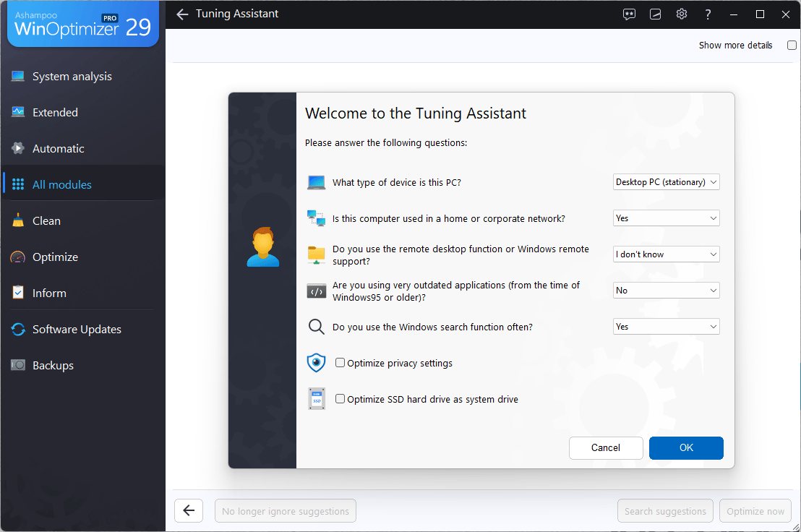Open the System analysis module
The image size is (801, 532).
click(x=72, y=76)
